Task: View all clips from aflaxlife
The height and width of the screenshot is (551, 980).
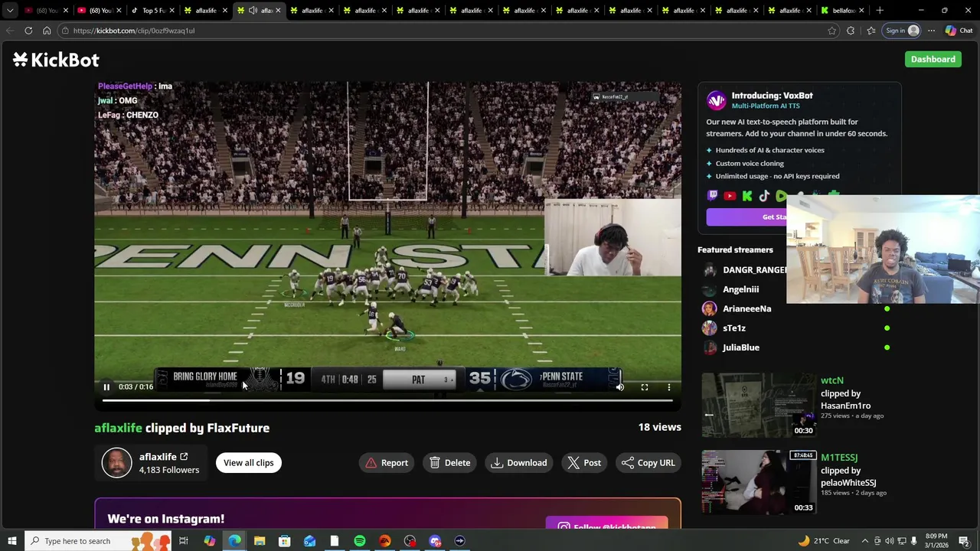Action: pos(249,462)
